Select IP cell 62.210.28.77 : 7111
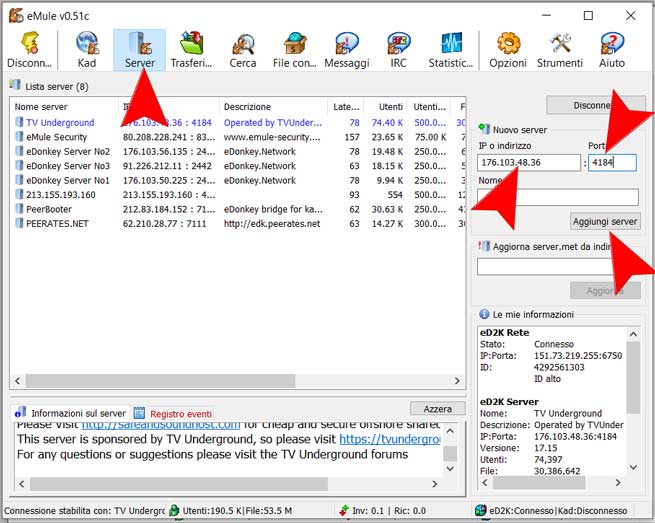The width and height of the screenshot is (655, 523). point(165,223)
